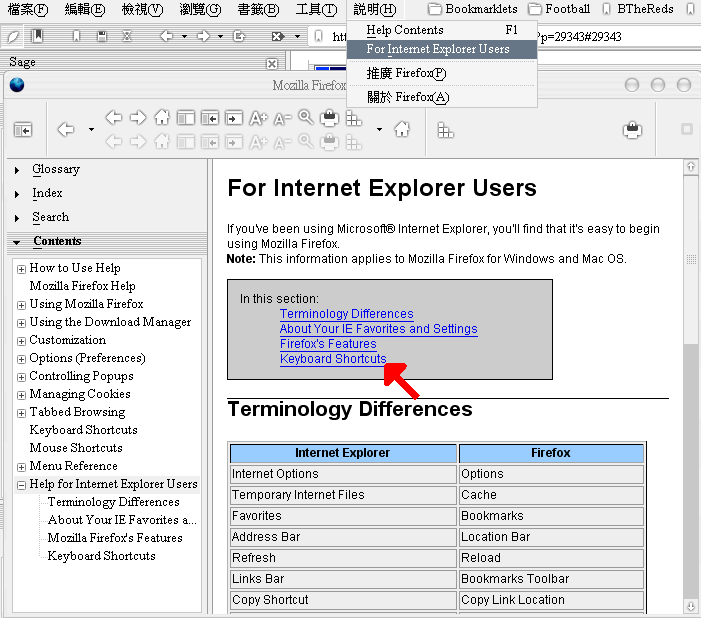Follow the Firefox's Features link

click(328, 344)
